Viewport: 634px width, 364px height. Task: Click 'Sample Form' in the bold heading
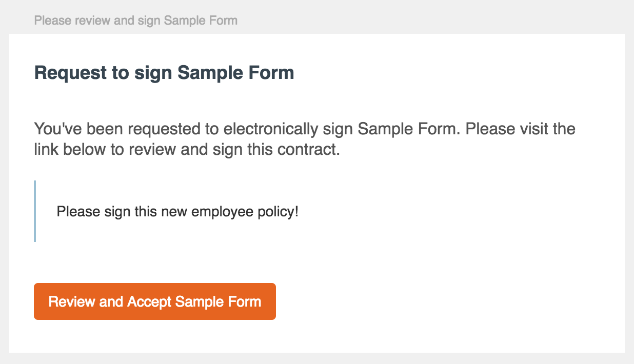click(236, 73)
